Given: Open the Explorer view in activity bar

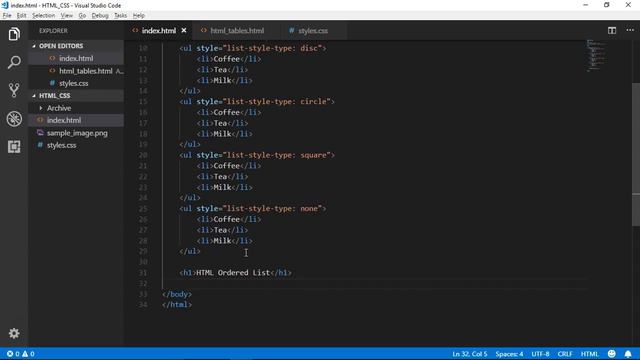Looking at the screenshot, I should tap(14, 34).
